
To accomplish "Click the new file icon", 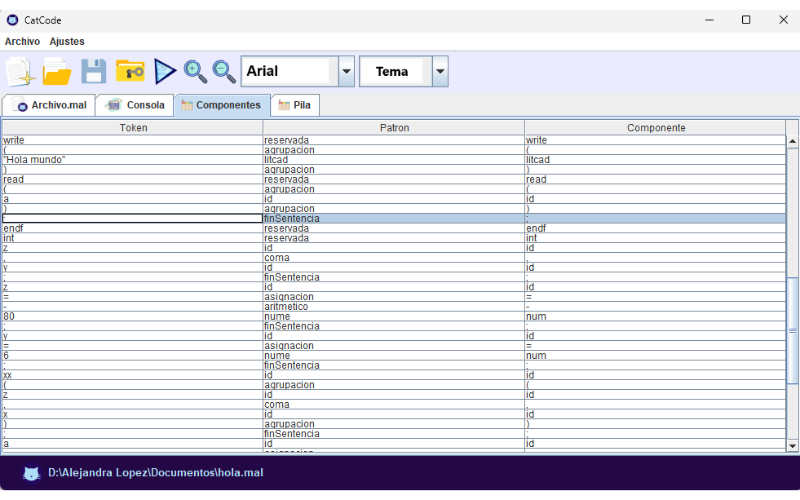I will [x=20, y=72].
